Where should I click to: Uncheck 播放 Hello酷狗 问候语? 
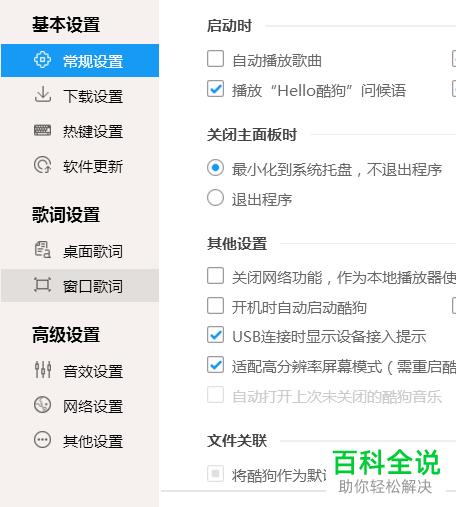click(x=215, y=89)
